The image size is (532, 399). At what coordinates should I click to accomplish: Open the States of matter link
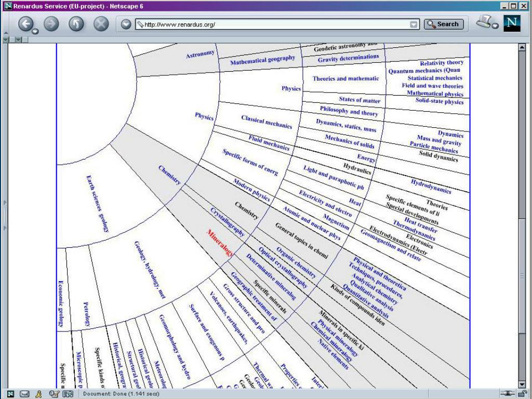pyautogui.click(x=360, y=100)
